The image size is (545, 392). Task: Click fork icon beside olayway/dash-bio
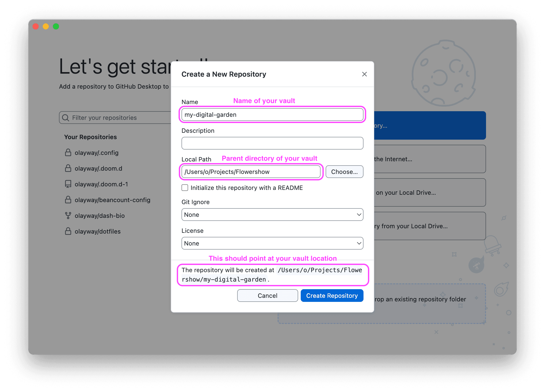click(x=68, y=216)
